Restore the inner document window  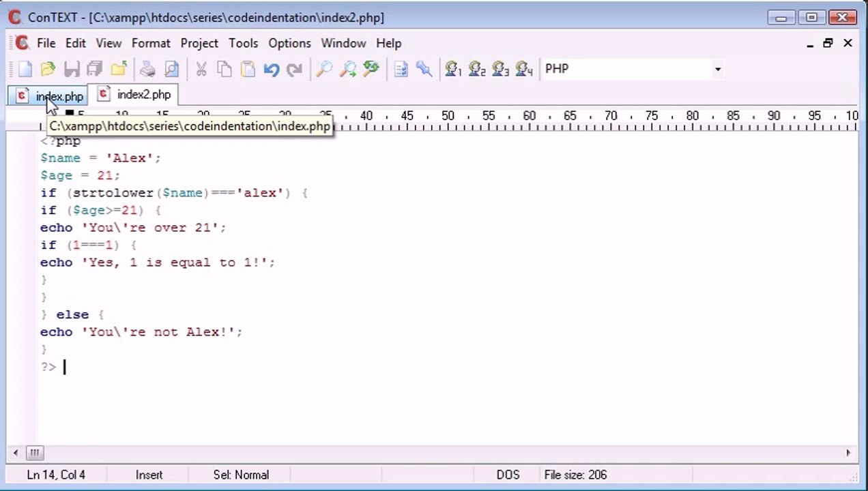[828, 43]
